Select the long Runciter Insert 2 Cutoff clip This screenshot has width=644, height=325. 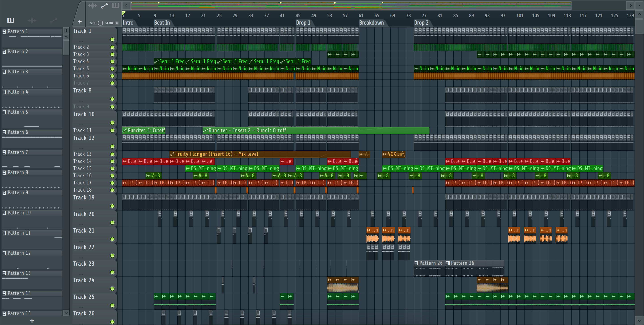click(316, 130)
